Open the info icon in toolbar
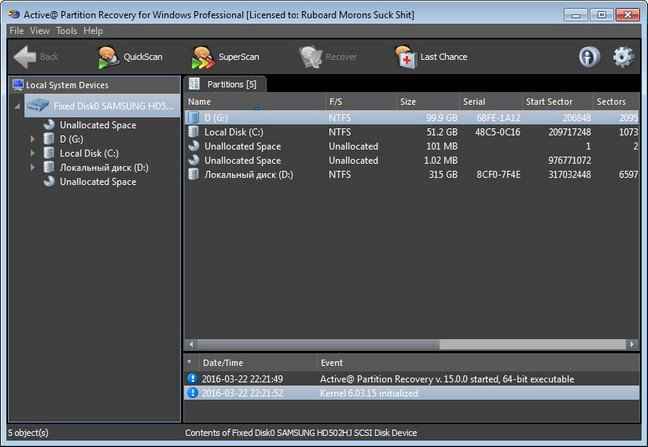Viewport: 648px width, 447px height. point(589,57)
